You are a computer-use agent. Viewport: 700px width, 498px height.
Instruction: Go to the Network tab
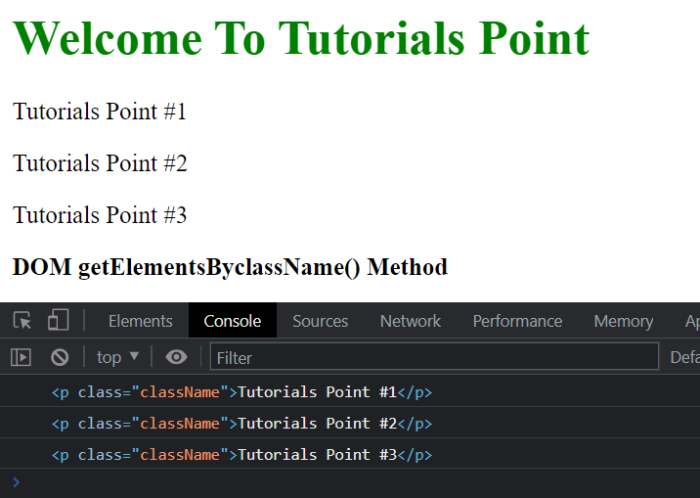tap(410, 321)
